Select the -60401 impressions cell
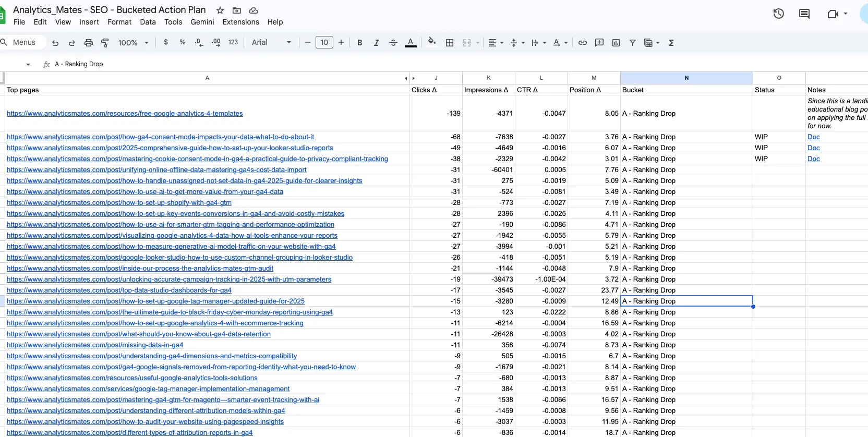Screen dimensions: 868x437 489,169
